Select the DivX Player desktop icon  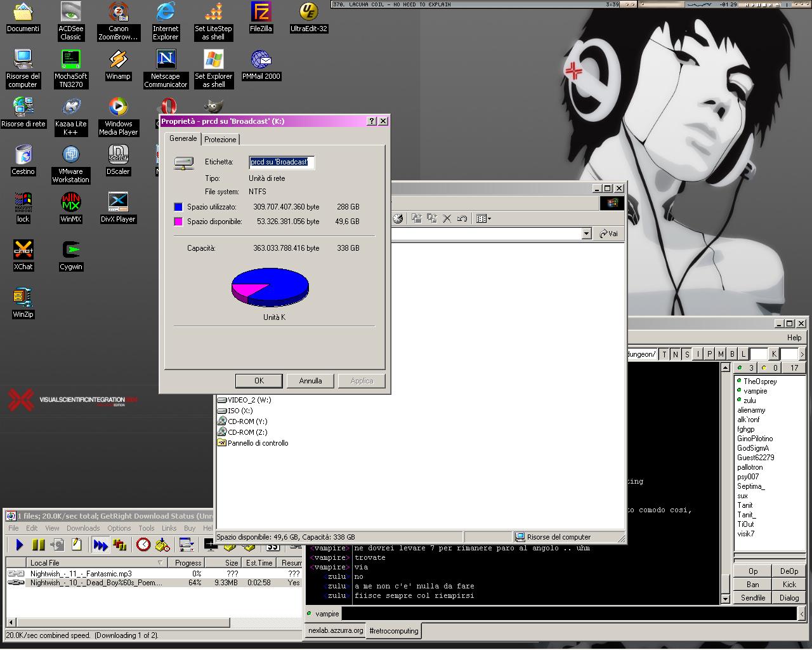118,208
